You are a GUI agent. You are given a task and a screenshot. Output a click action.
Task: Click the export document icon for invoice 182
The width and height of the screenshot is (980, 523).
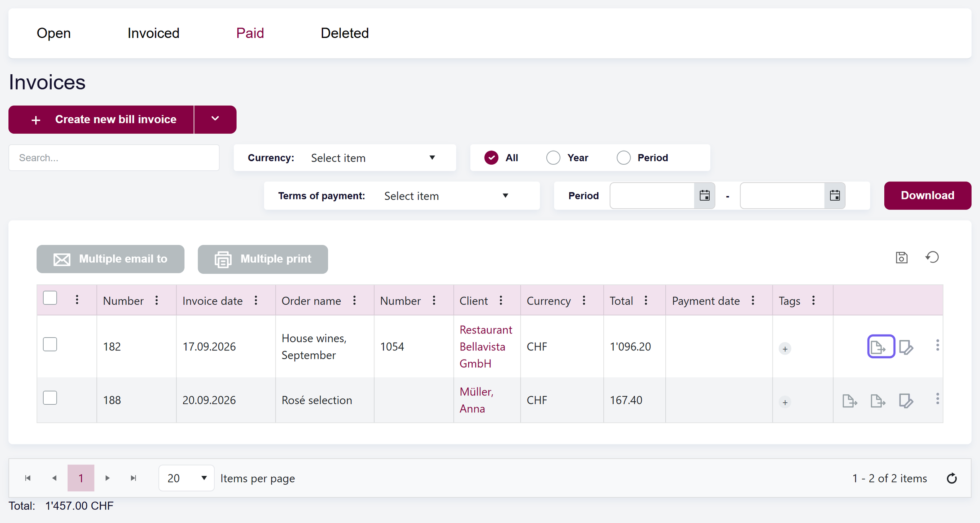[881, 346]
